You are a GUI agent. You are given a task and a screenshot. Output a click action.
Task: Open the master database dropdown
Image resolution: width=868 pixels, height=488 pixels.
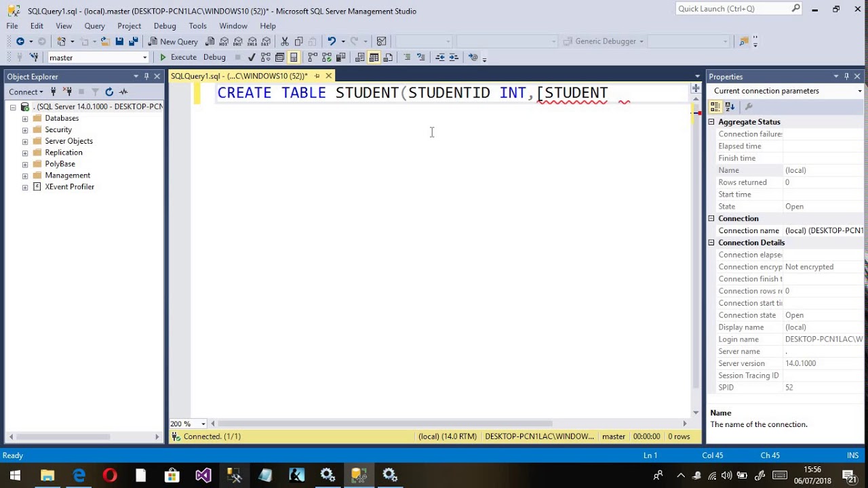(x=144, y=58)
